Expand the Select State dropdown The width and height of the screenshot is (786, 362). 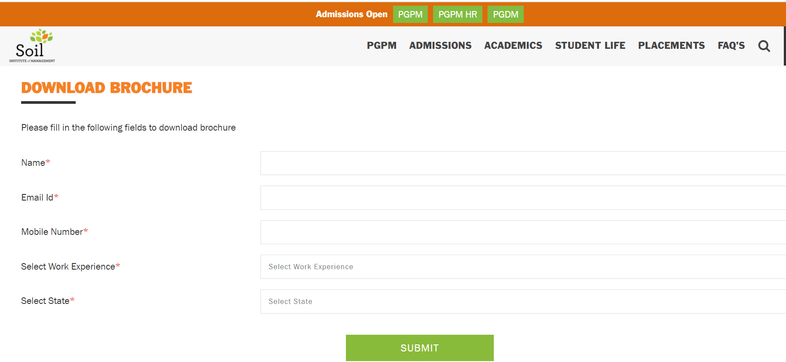[x=523, y=301]
